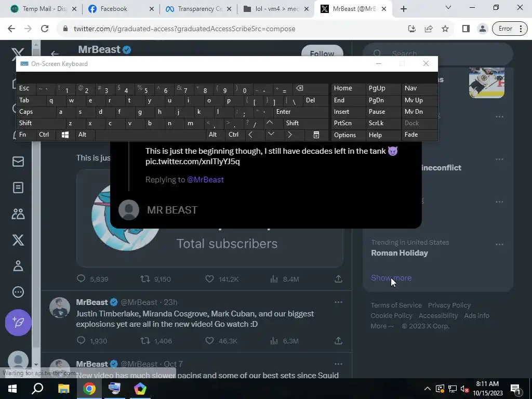The width and height of the screenshot is (532, 399).
Task: Reload the page with the refresh icon
Action: coord(45,29)
